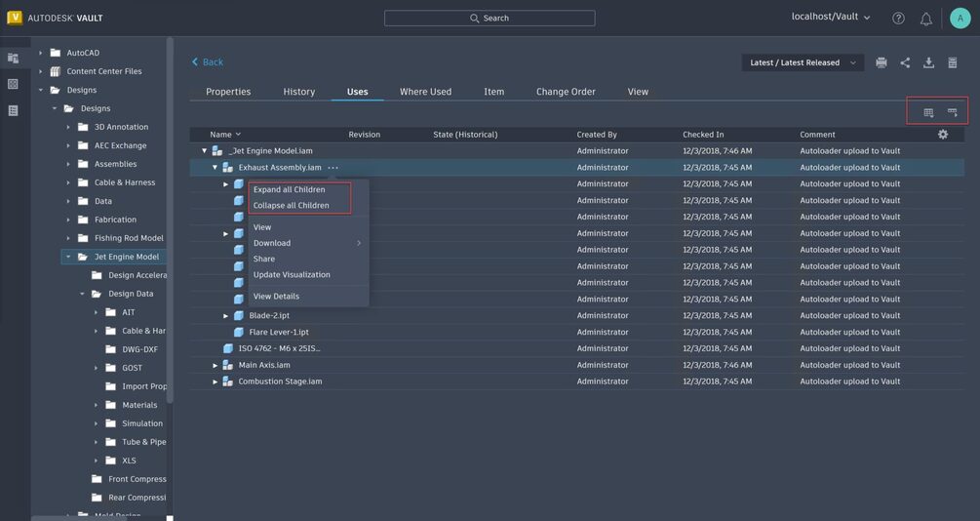
Task: Choose Collapse all Children in context menu
Action: point(291,205)
